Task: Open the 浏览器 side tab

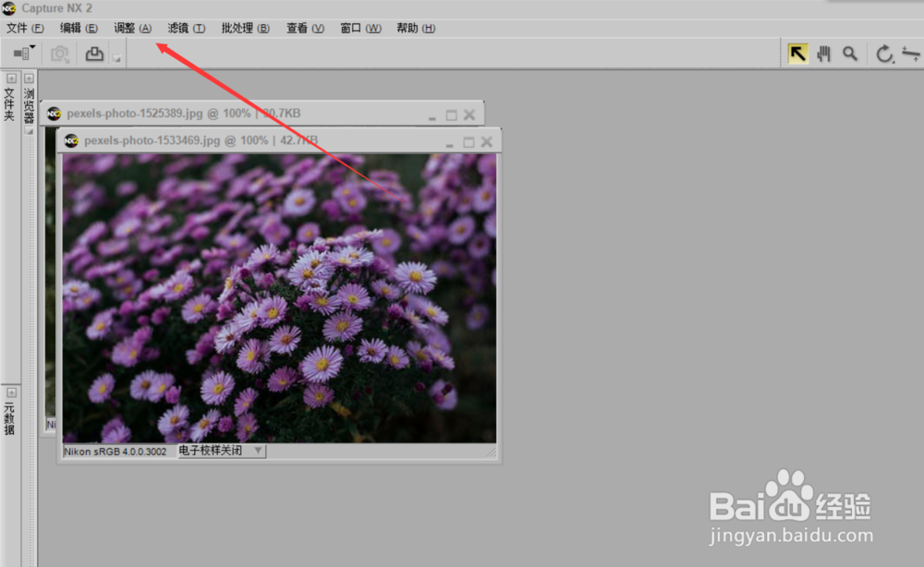Action: coord(29,105)
